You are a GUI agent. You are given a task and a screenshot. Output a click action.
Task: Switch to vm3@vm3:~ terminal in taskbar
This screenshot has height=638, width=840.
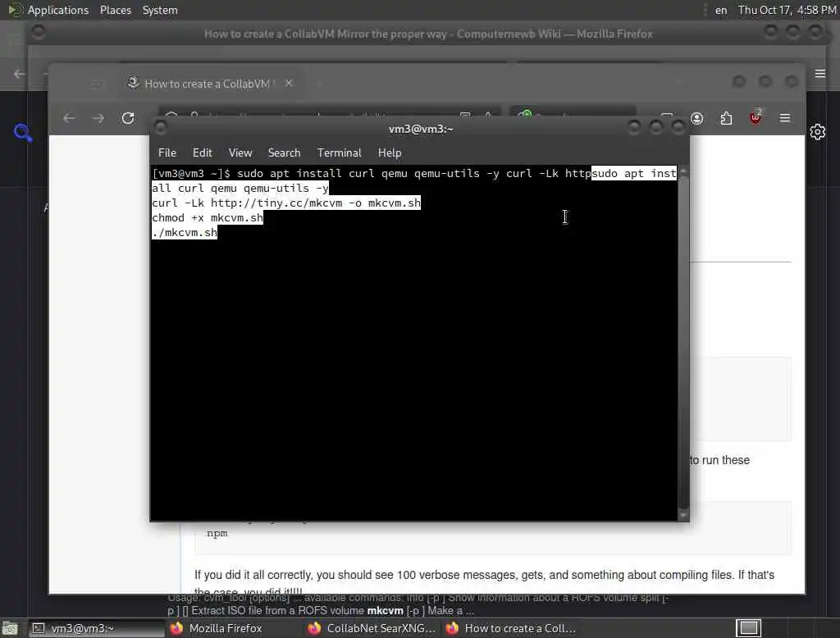(x=97, y=628)
